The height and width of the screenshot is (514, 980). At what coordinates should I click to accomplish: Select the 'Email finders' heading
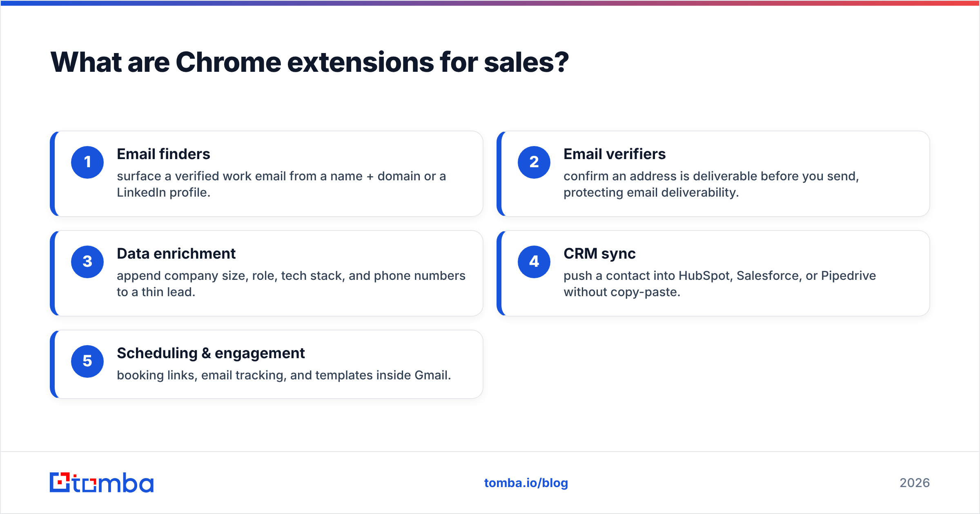(163, 154)
